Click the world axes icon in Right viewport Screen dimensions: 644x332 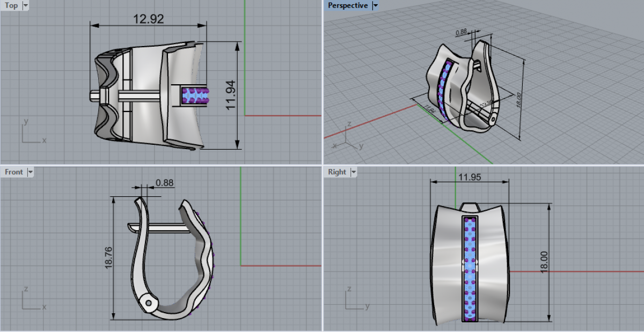click(x=355, y=300)
